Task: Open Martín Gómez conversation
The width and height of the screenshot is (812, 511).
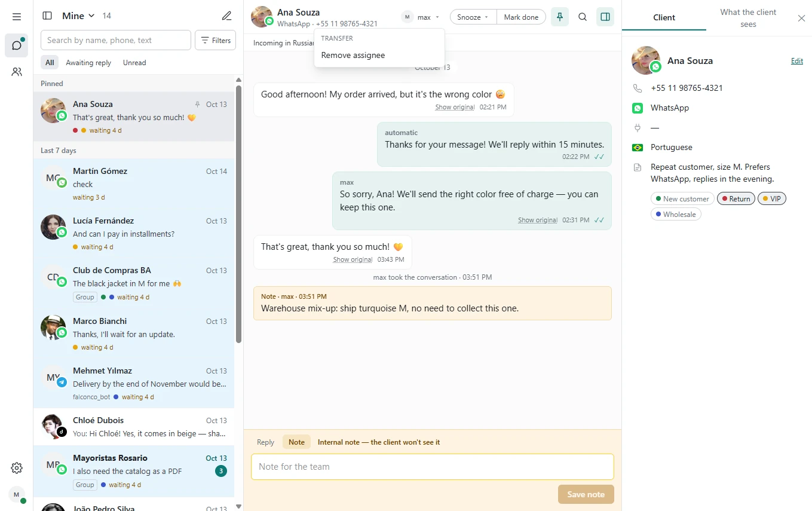Action: [x=134, y=183]
